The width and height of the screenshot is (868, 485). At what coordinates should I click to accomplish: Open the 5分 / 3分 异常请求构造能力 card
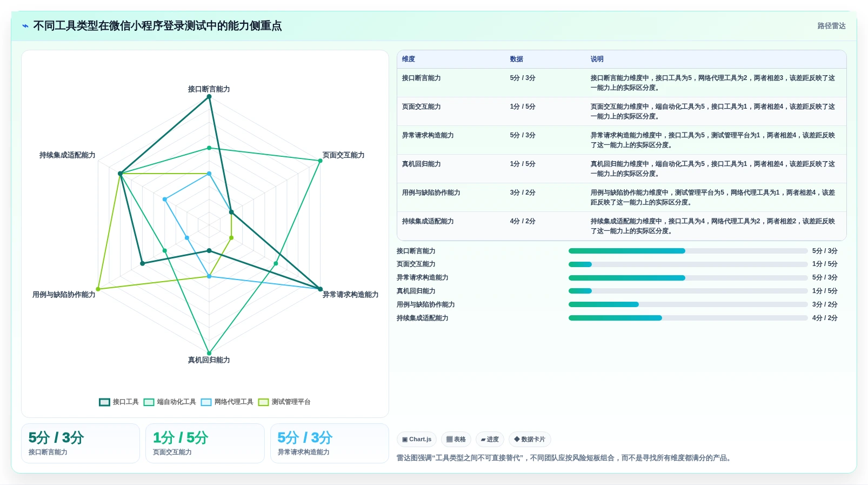pyautogui.click(x=330, y=443)
